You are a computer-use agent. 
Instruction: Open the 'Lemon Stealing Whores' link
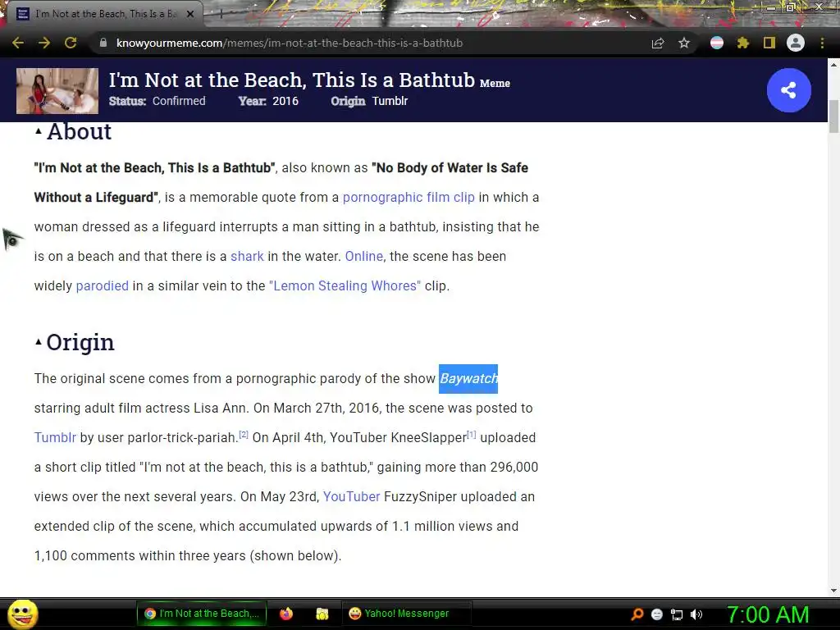[x=345, y=285]
